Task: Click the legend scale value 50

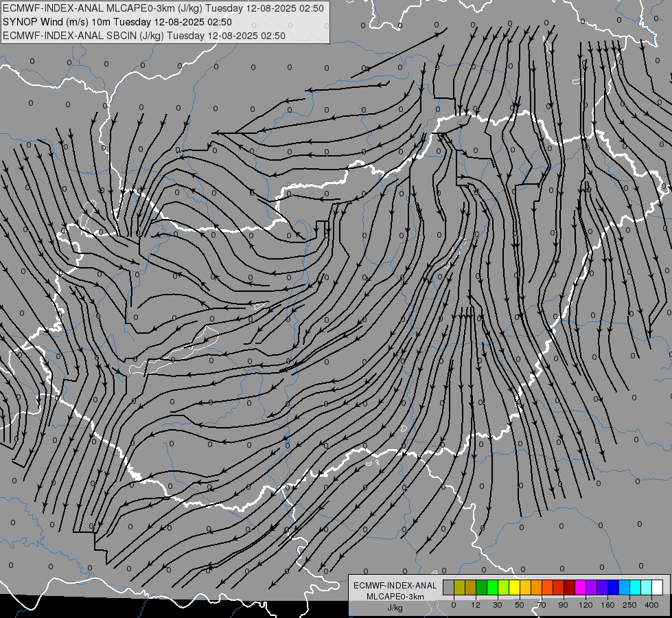Action: [520, 605]
